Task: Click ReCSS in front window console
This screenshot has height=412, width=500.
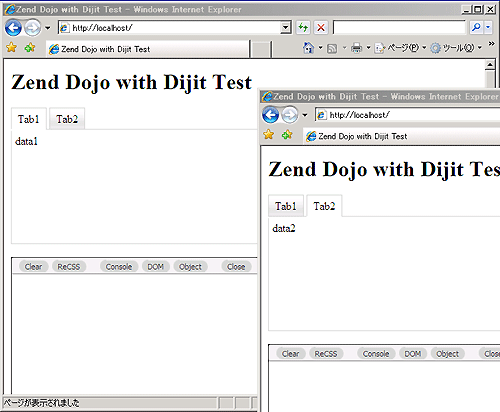Action: [326, 354]
